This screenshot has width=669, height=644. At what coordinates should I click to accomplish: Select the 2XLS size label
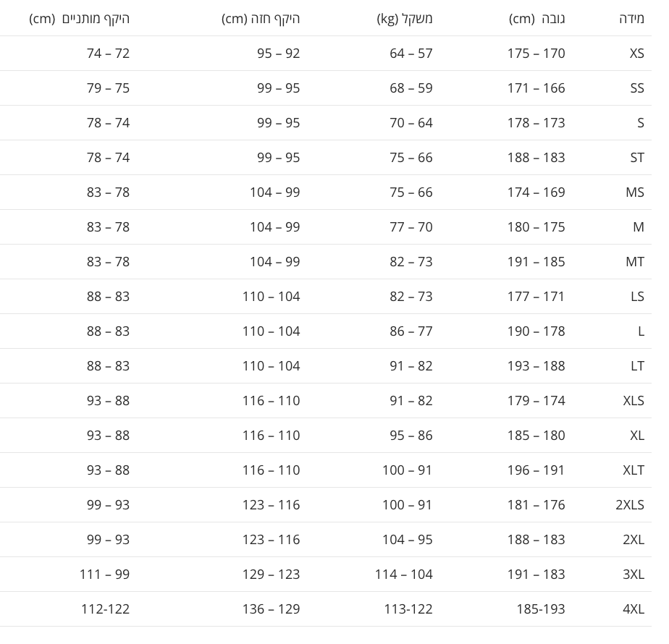point(630,505)
